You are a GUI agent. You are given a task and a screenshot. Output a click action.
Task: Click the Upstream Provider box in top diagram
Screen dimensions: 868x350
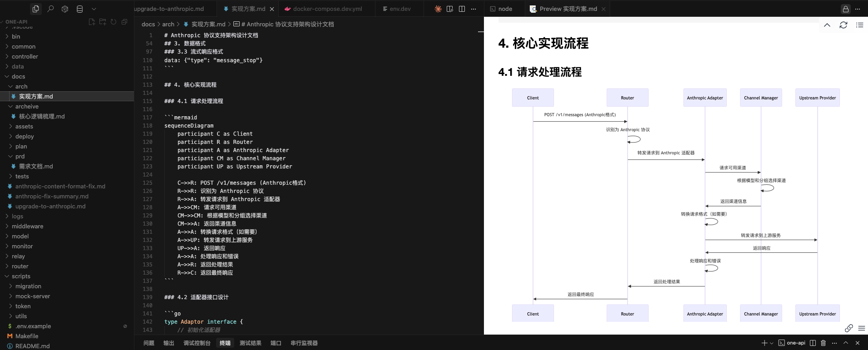pos(817,98)
